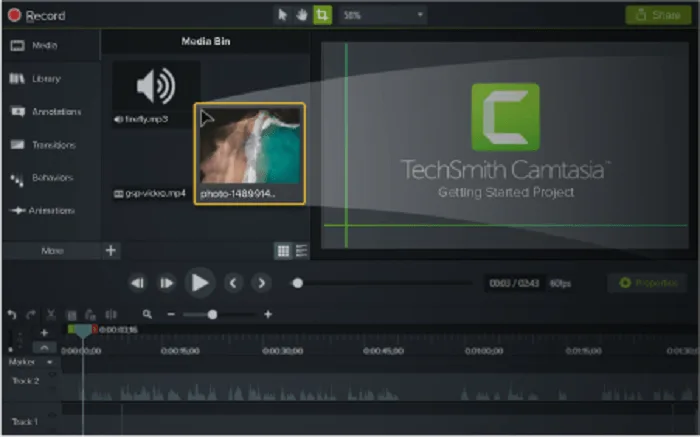Open the Transitions tab
Screen dimensions: 700x437
pos(43,145)
